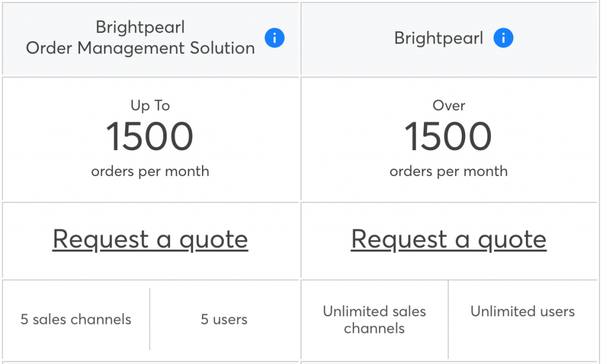Image resolution: width=603 pixels, height=364 pixels.
Task: Select the Brightpearl Order Management Solution header
Action: tap(141, 38)
